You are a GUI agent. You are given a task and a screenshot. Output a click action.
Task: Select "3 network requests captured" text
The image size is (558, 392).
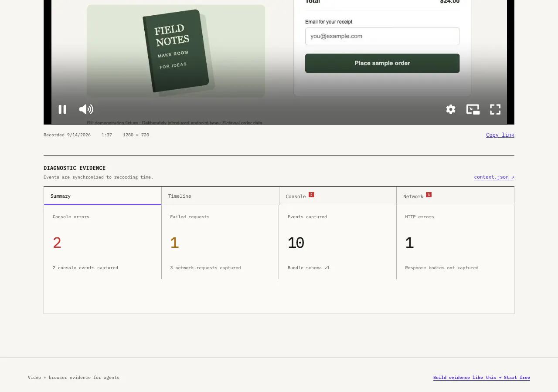coord(205,268)
